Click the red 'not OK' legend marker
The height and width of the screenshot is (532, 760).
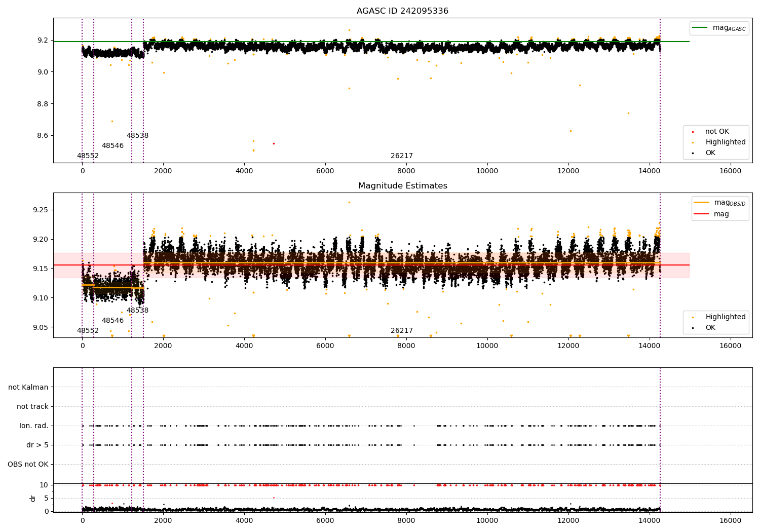(x=693, y=132)
